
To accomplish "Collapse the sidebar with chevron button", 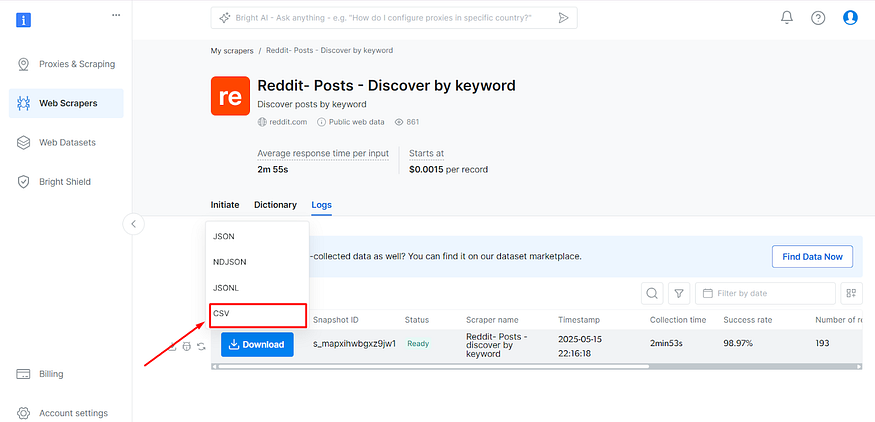I will [x=133, y=224].
